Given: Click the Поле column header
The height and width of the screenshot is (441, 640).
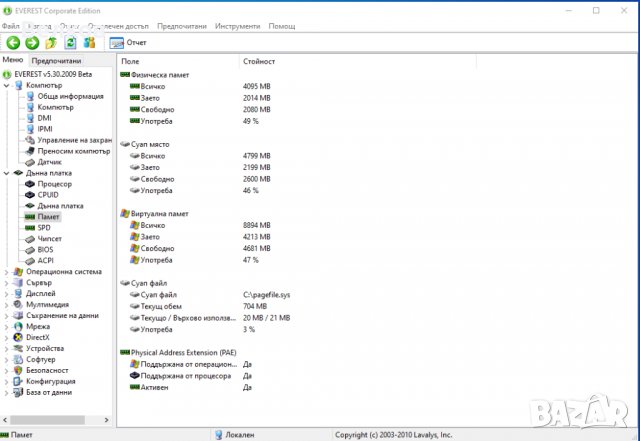Looking at the screenshot, I should point(131,62).
